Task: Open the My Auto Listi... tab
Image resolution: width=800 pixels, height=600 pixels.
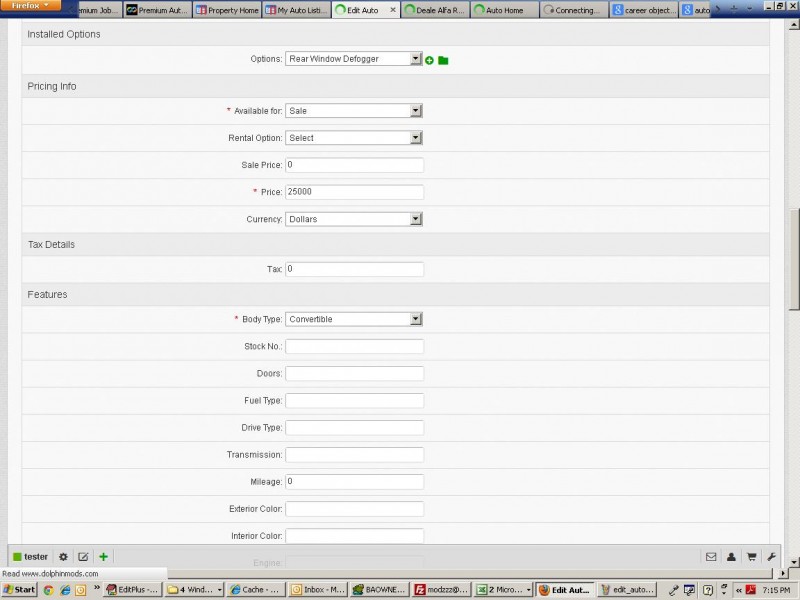Action: coord(296,10)
